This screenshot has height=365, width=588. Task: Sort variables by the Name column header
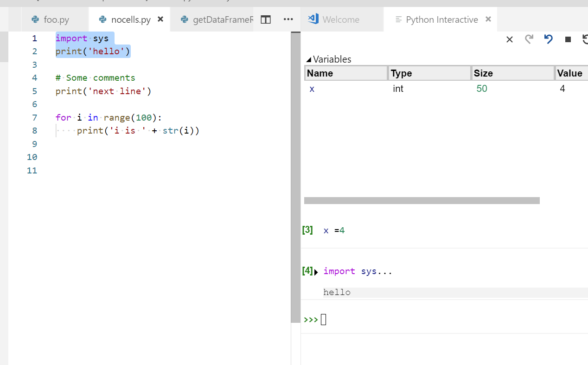click(346, 73)
